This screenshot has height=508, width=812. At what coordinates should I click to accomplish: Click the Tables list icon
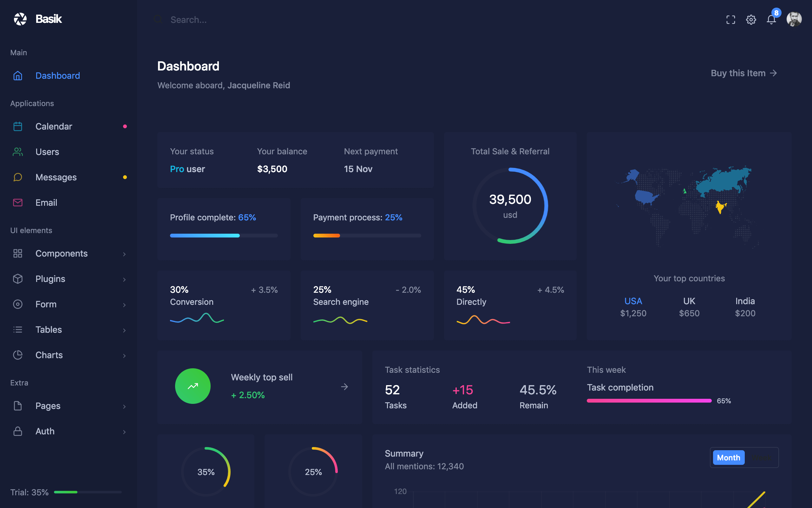click(x=18, y=330)
